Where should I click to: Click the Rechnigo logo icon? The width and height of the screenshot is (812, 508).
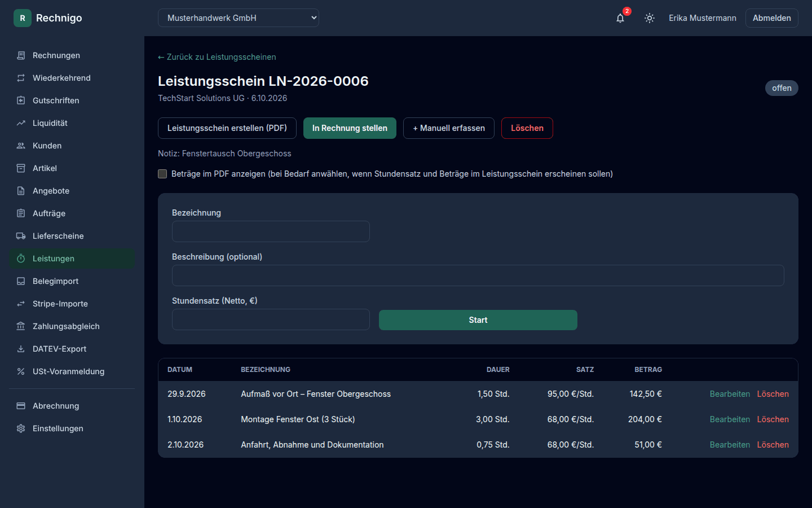click(x=23, y=18)
